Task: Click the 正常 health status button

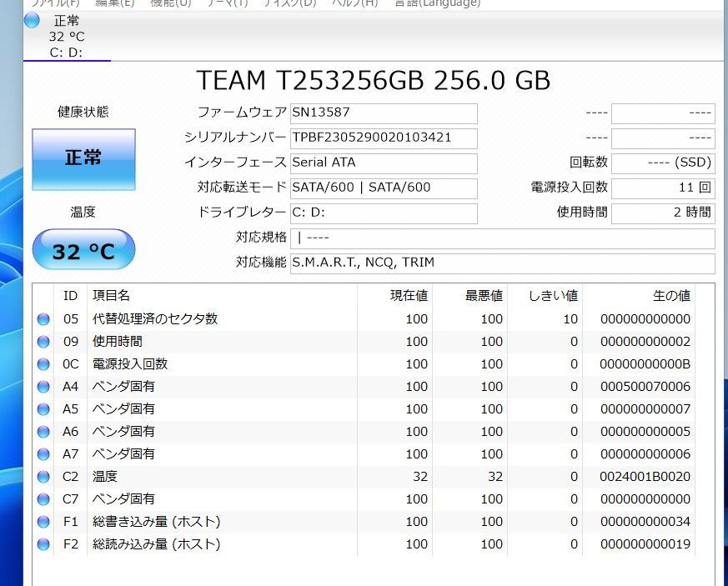Action: pyautogui.click(x=83, y=158)
